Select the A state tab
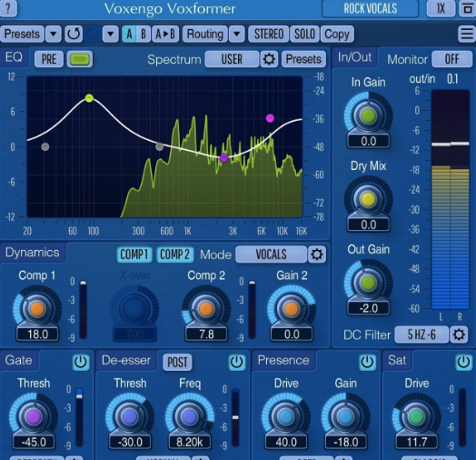 pyautogui.click(x=129, y=34)
